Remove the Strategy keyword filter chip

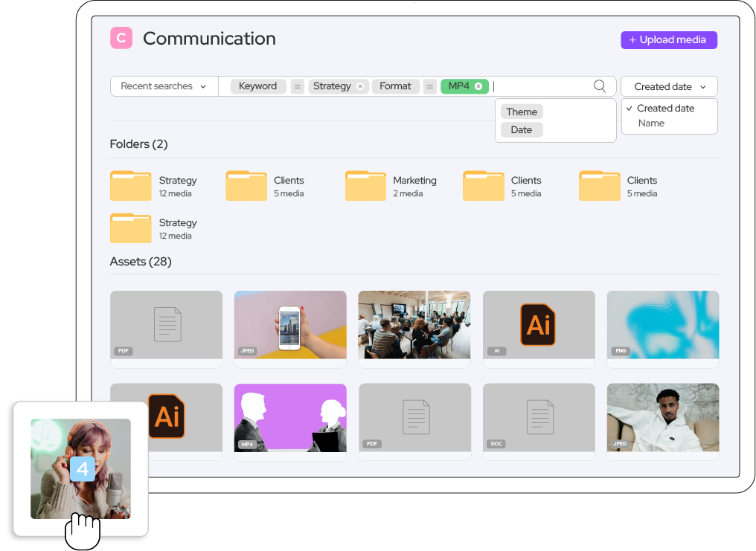click(359, 86)
